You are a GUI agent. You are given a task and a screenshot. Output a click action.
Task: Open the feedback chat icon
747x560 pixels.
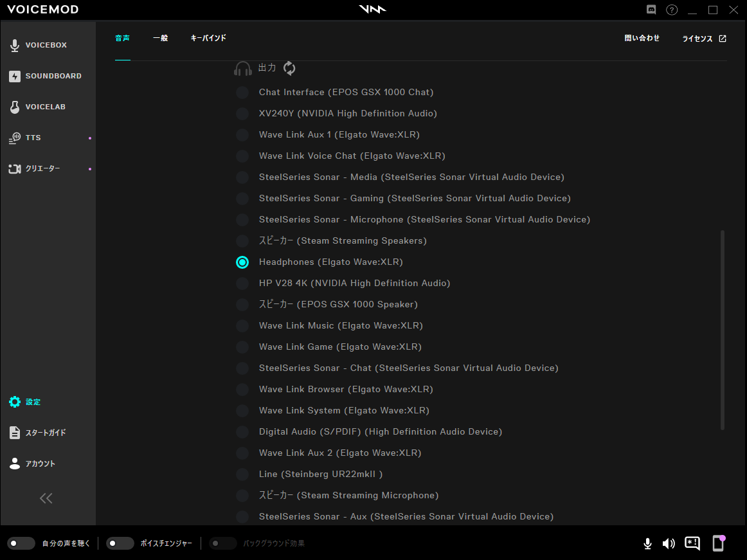692,543
